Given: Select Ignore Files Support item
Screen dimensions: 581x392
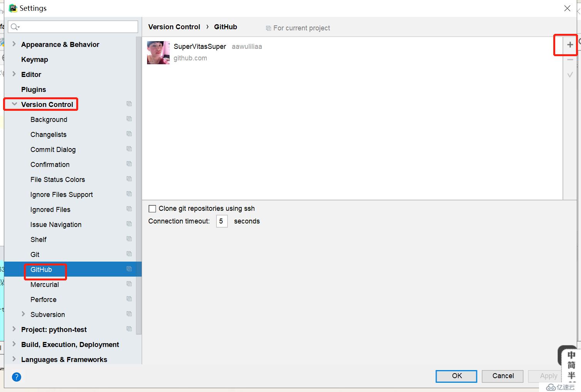Looking at the screenshot, I should click(x=62, y=195).
